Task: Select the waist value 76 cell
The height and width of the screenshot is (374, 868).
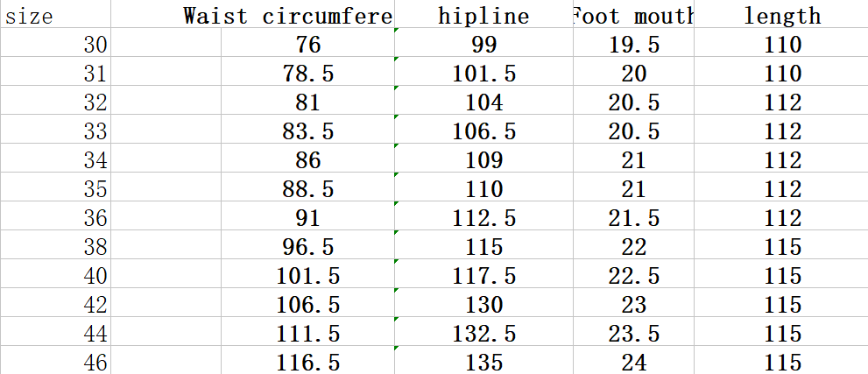Action: click(308, 45)
